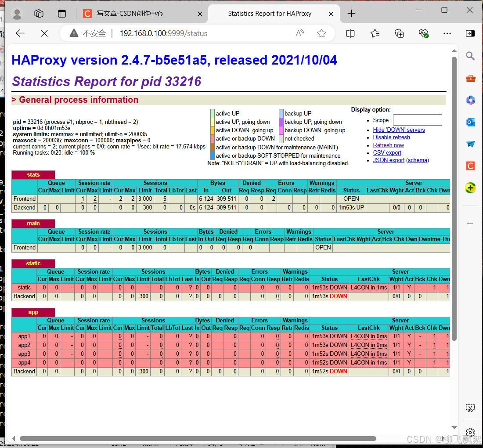Click the scroll down arrow of vertical scrollbar
483x448 pixels.
[454, 427]
